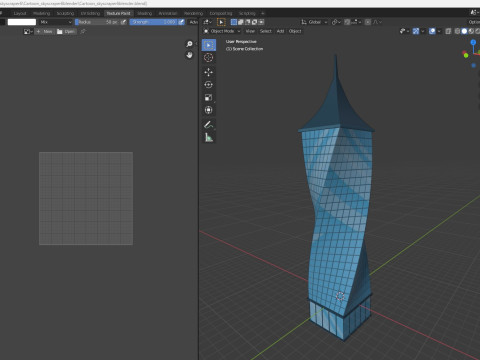Switch to Solid viewport shading
Screen dimensions: 480x360
coord(464,31)
